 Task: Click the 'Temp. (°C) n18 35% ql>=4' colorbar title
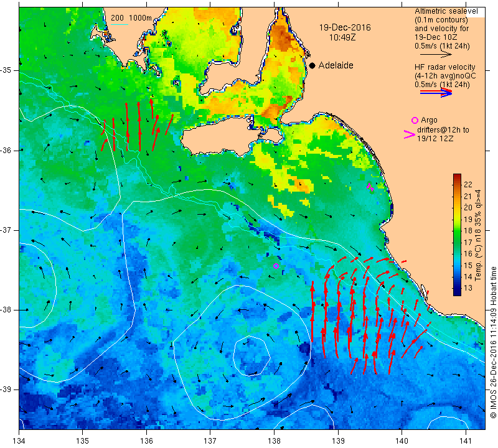[x=478, y=235]
